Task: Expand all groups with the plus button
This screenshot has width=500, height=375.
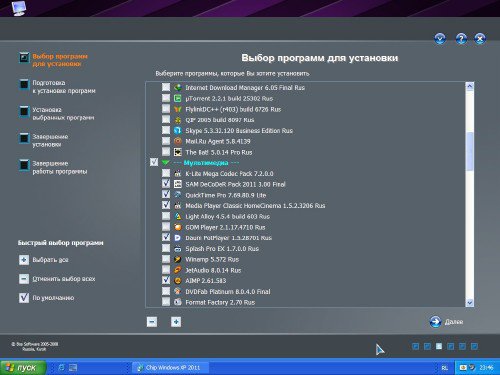Action: pyautogui.click(x=176, y=322)
